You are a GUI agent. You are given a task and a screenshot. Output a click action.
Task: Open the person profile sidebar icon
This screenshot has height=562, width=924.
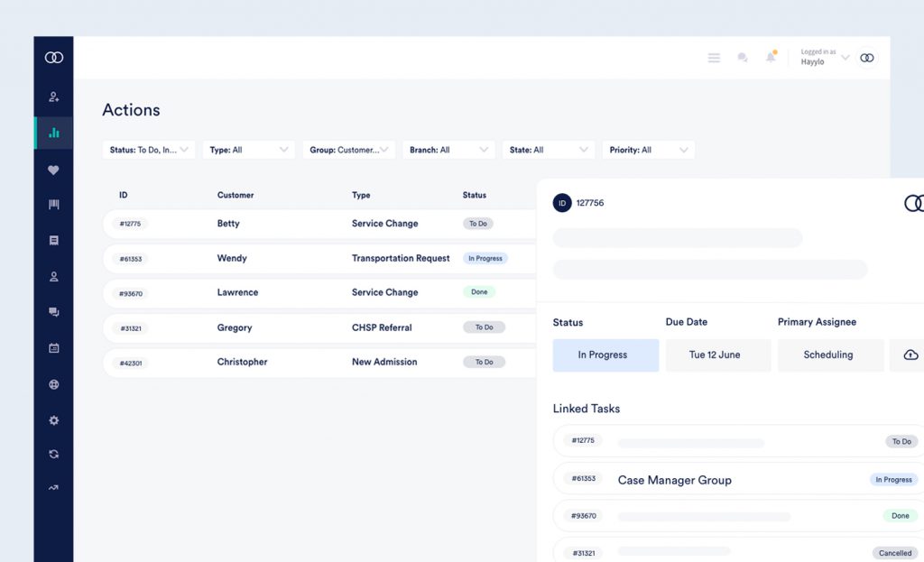[53, 276]
